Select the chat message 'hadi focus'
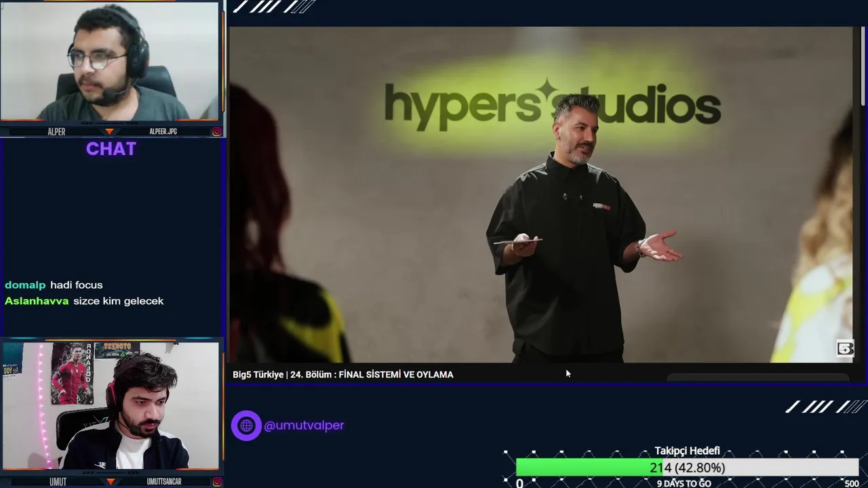This screenshot has height=488, width=868. click(76, 285)
